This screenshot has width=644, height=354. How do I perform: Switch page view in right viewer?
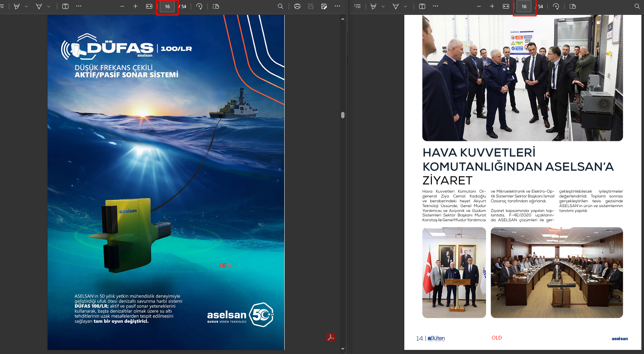(x=573, y=6)
